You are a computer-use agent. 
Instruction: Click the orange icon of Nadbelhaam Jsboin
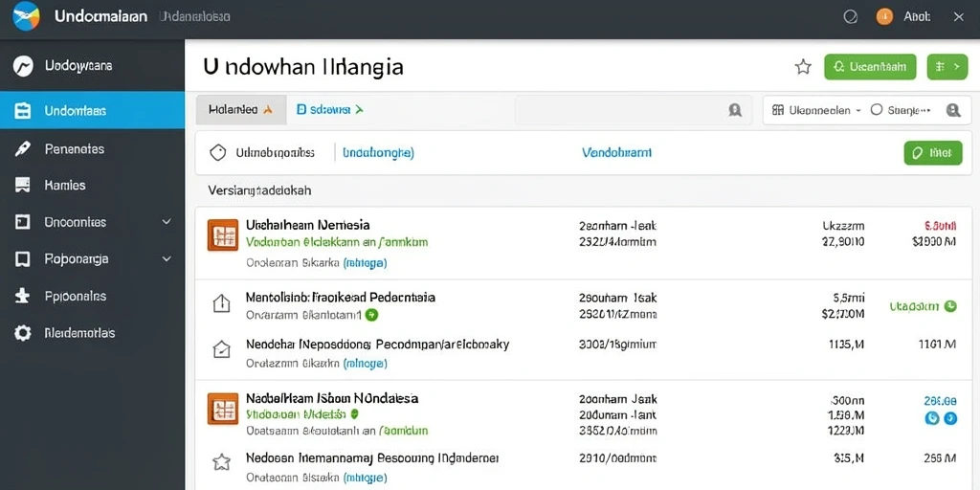tap(222, 409)
